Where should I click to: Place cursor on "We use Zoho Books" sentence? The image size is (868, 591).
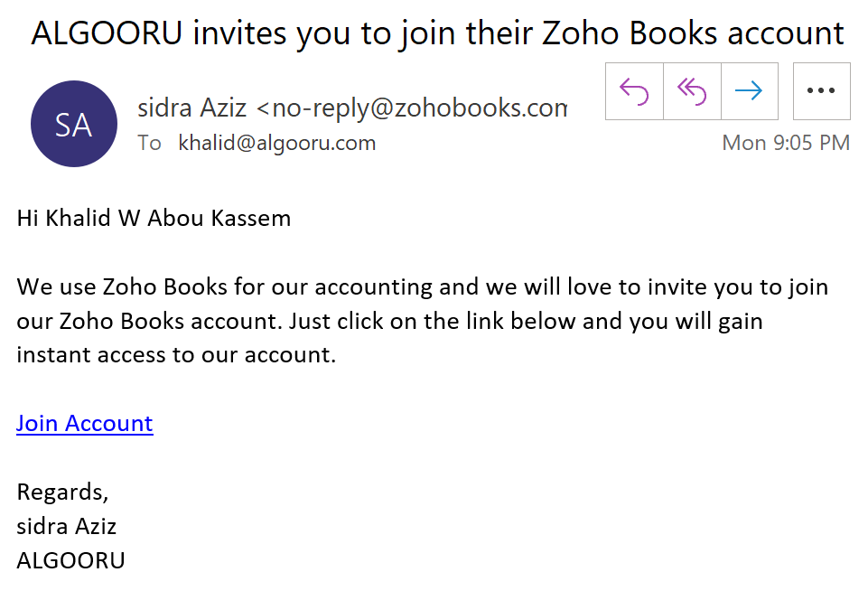pos(423,287)
